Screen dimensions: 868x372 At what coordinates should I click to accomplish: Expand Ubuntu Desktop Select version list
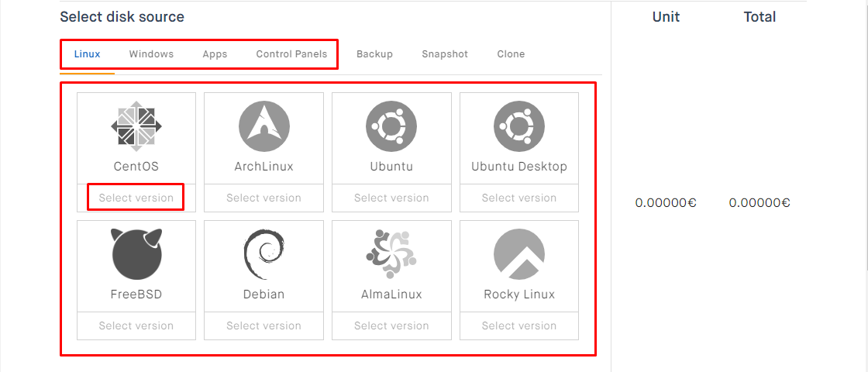[519, 198]
